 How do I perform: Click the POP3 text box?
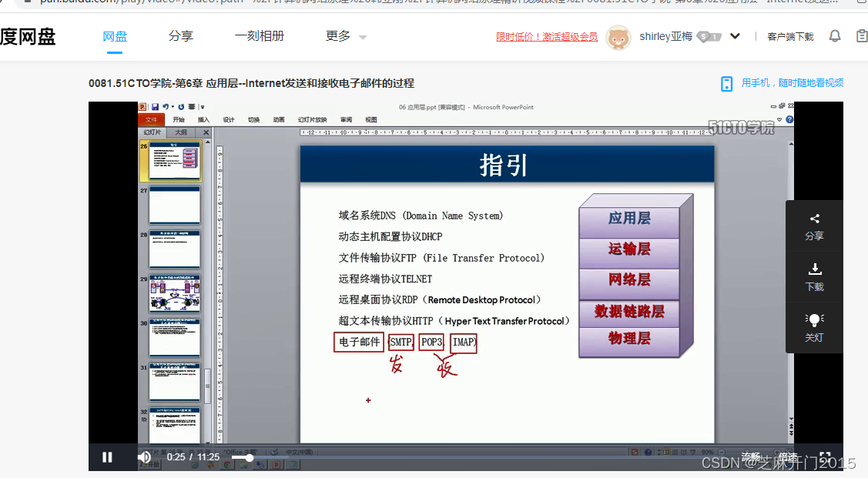[432, 343]
